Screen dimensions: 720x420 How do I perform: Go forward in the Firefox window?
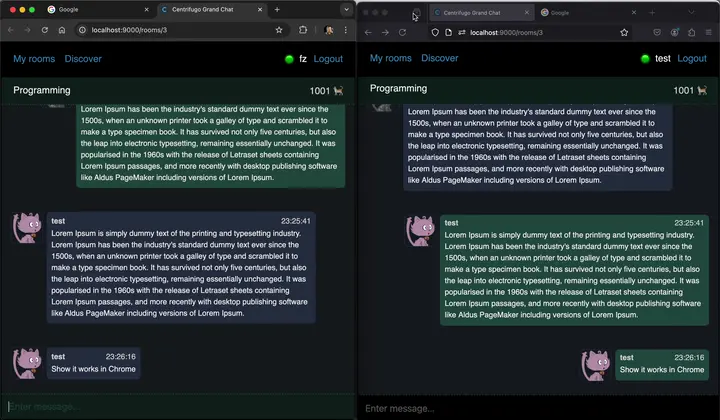385,32
